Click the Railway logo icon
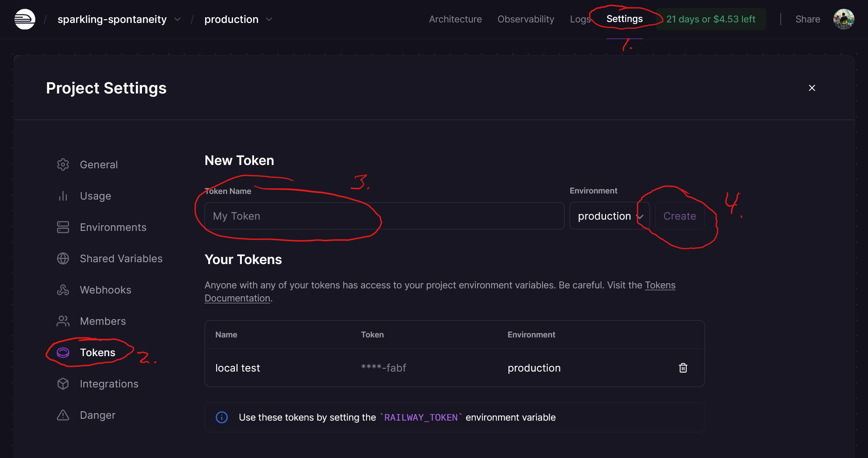 pos(25,19)
